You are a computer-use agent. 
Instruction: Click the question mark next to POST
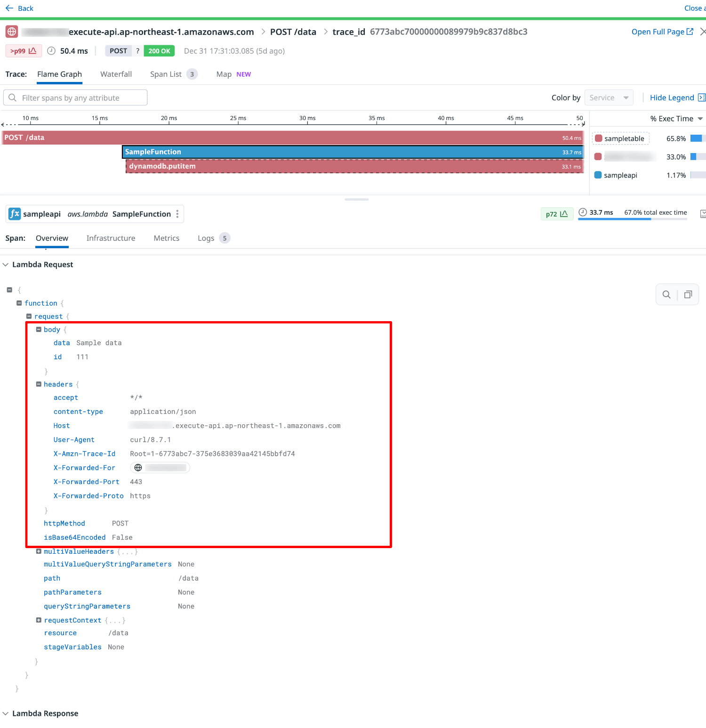(137, 51)
